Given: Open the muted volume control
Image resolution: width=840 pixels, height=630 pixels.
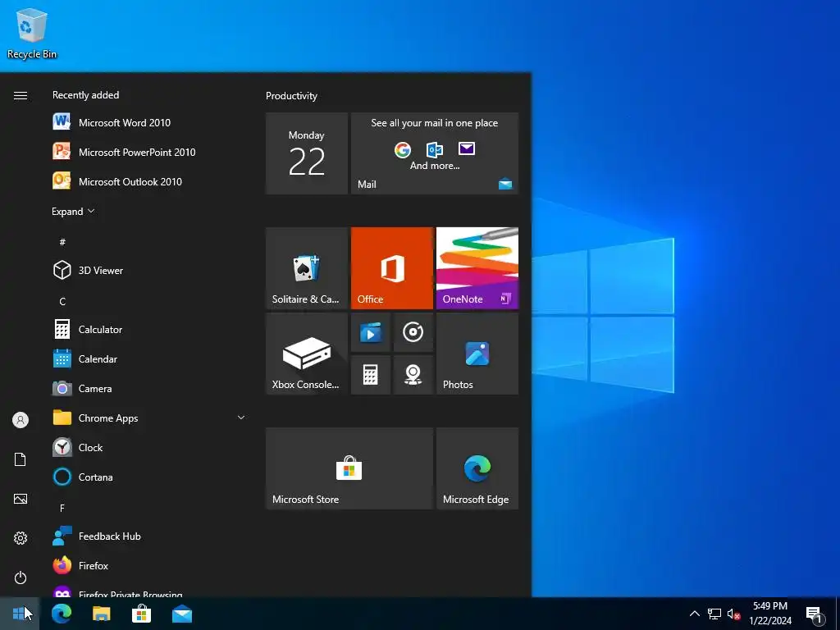Looking at the screenshot, I should 733,614.
